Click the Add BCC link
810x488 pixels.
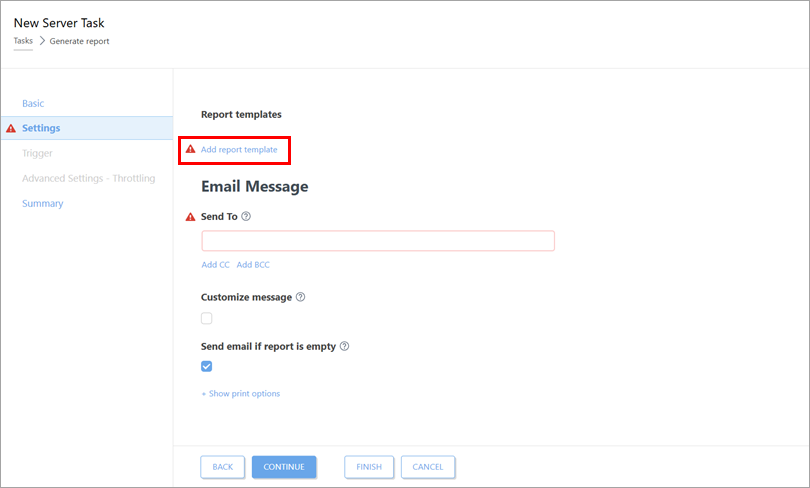point(253,265)
